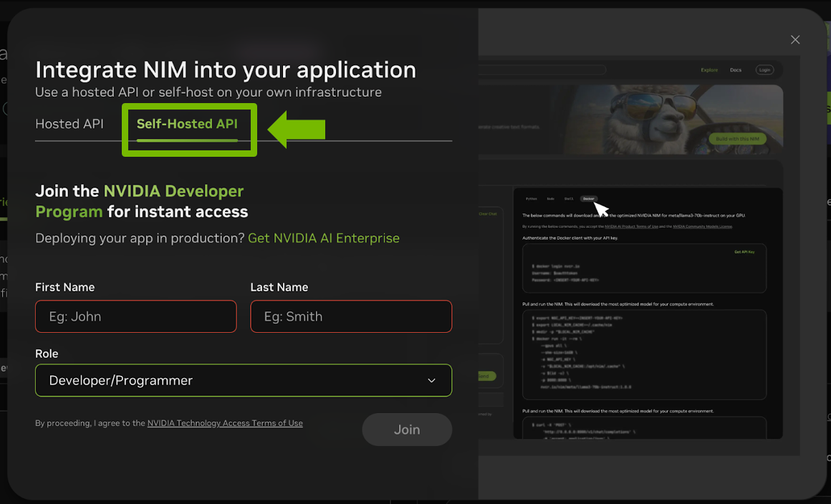The height and width of the screenshot is (504, 831).
Task: Select the Shell code tab
Action: click(x=568, y=198)
